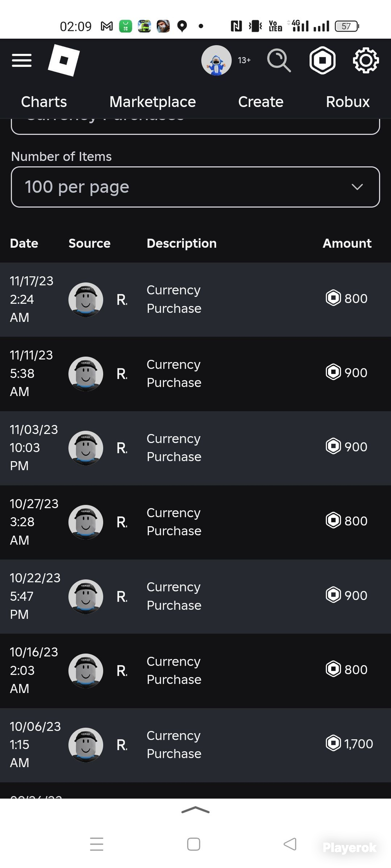Select the Robux tab
This screenshot has height=868, width=391.
point(348,102)
